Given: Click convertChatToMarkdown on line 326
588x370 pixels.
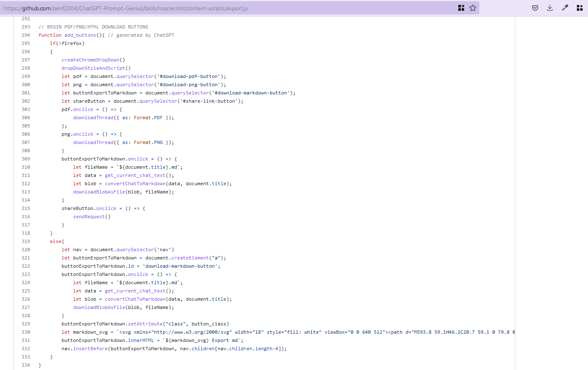Looking at the screenshot, I should point(134,299).
